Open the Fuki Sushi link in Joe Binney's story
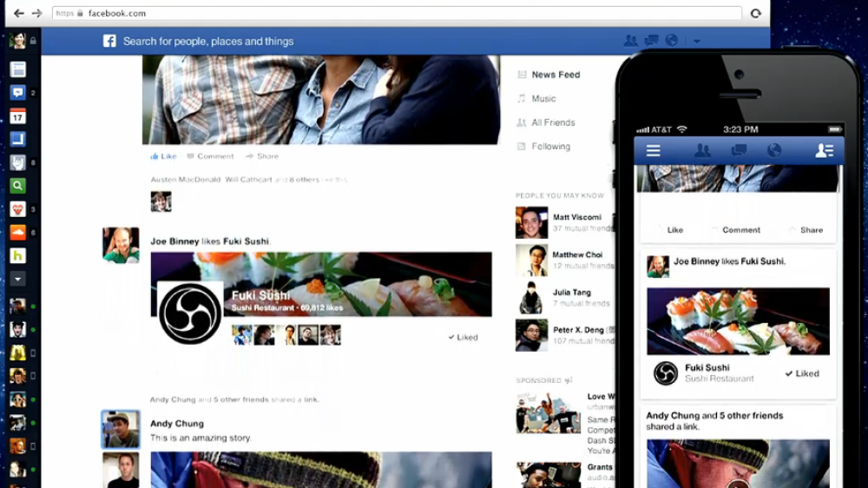Viewport: 868px width, 488px height. click(246, 241)
